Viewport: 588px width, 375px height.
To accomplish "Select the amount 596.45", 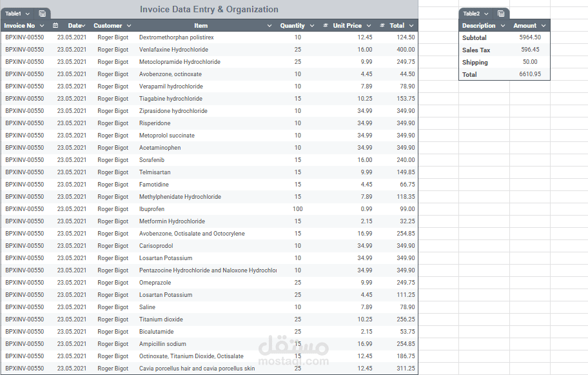I will 530,50.
